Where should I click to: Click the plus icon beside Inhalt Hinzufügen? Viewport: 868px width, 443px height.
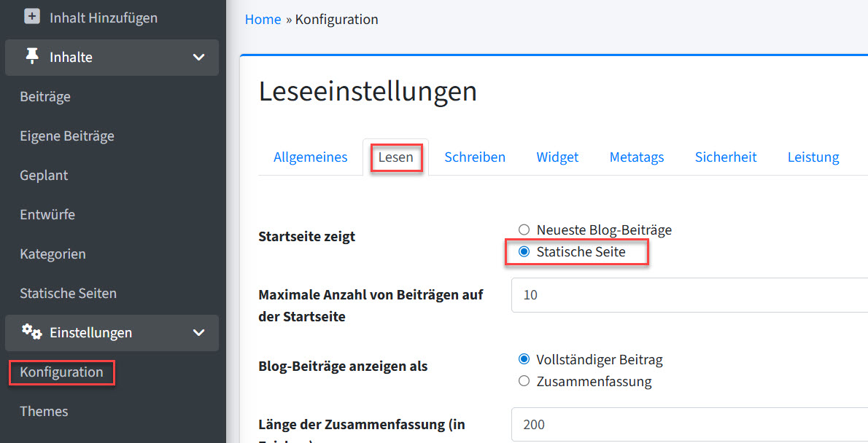tap(32, 16)
